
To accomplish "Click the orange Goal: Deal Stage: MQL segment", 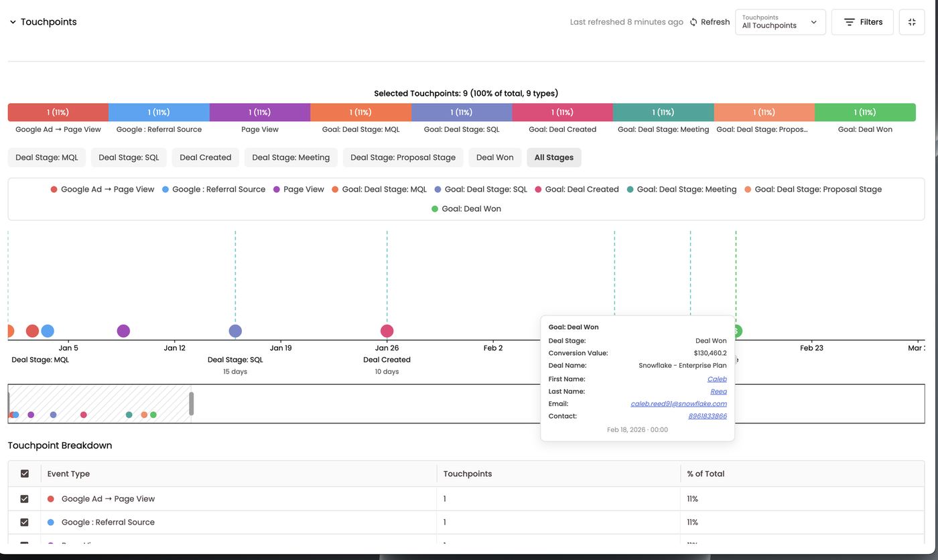I will [x=361, y=112].
